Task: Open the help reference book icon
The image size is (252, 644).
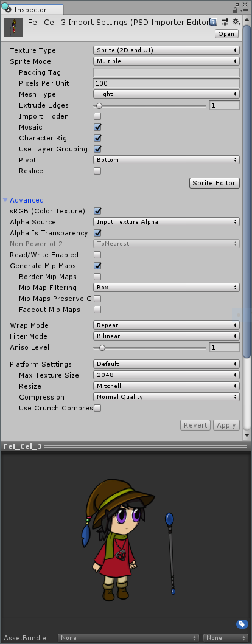Action: click(x=214, y=22)
